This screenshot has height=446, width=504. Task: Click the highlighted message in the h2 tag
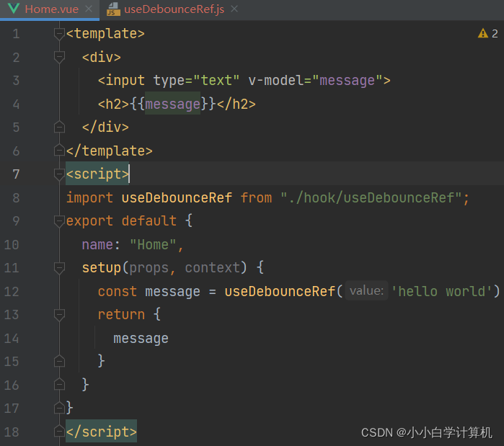tap(172, 104)
